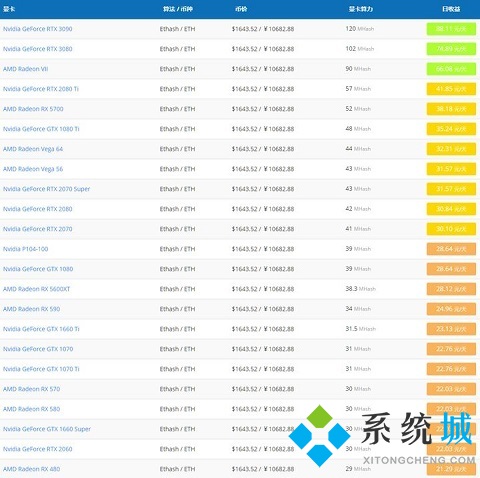
Task: Open the AMD Radeon RX 5700 link
Action: click(33, 109)
